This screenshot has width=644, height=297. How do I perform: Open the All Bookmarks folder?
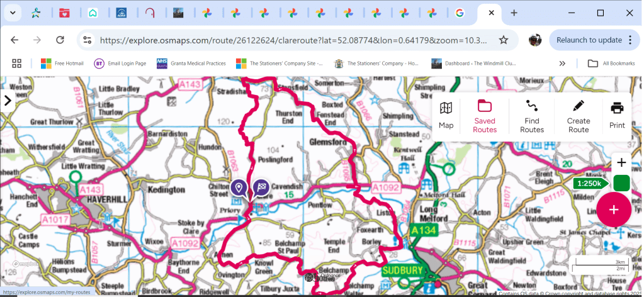[611, 63]
